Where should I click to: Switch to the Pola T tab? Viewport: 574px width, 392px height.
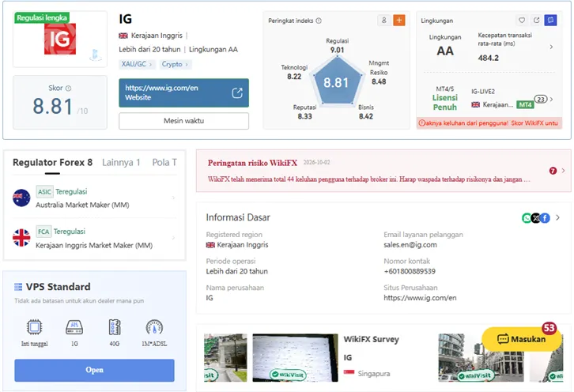coord(164,163)
